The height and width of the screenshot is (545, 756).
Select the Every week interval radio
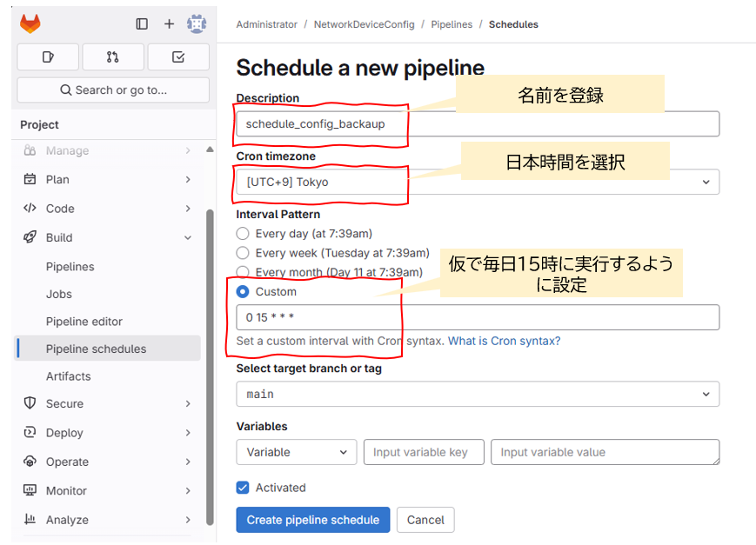(243, 253)
